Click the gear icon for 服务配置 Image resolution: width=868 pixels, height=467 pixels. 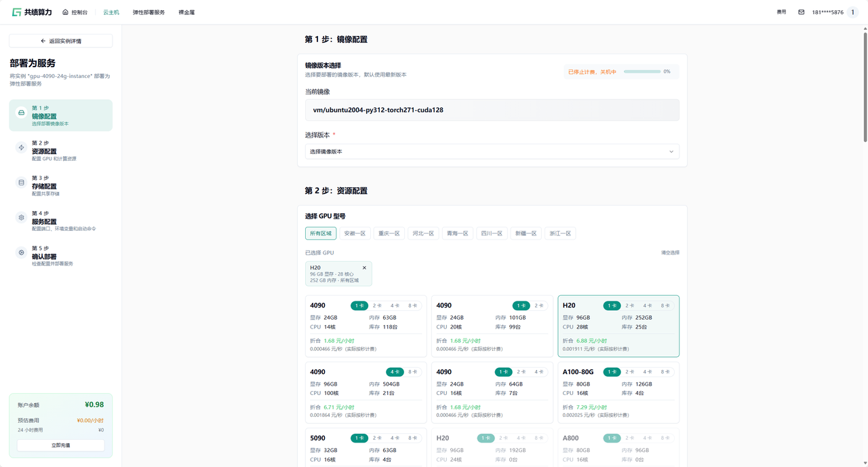22,218
